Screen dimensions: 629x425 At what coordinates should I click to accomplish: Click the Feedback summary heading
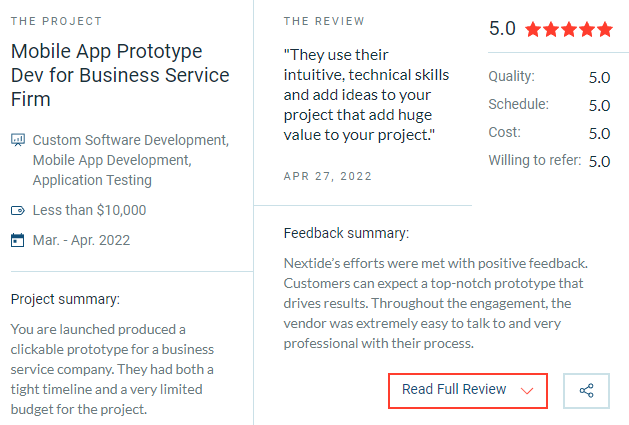pos(346,233)
